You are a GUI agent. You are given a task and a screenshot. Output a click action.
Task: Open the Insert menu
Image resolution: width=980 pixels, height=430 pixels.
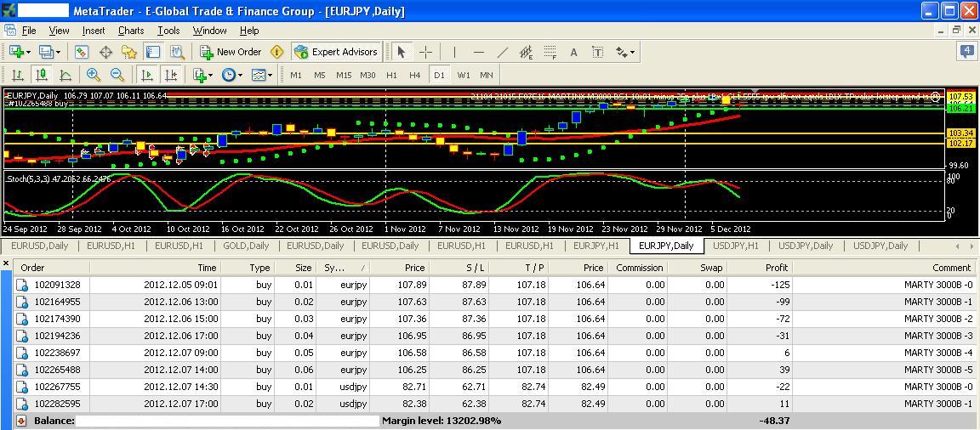point(94,30)
